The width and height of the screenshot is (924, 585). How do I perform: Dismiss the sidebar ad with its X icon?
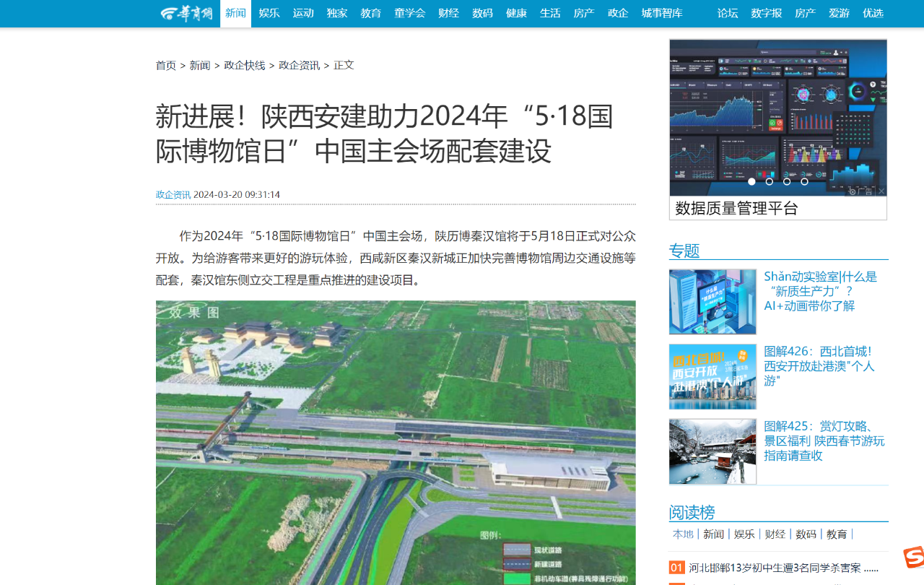click(881, 191)
